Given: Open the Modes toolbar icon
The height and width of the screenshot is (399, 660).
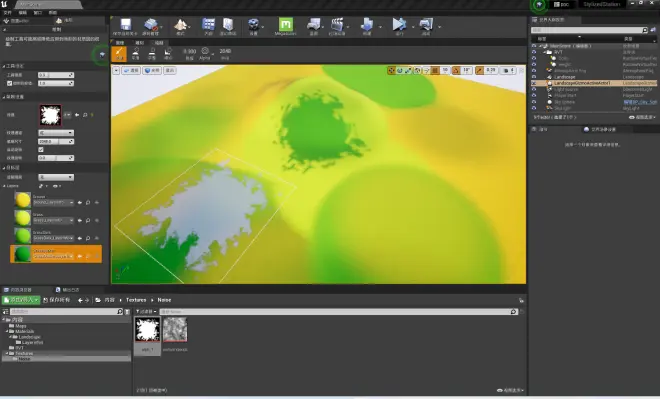Looking at the screenshot, I should point(181,24).
